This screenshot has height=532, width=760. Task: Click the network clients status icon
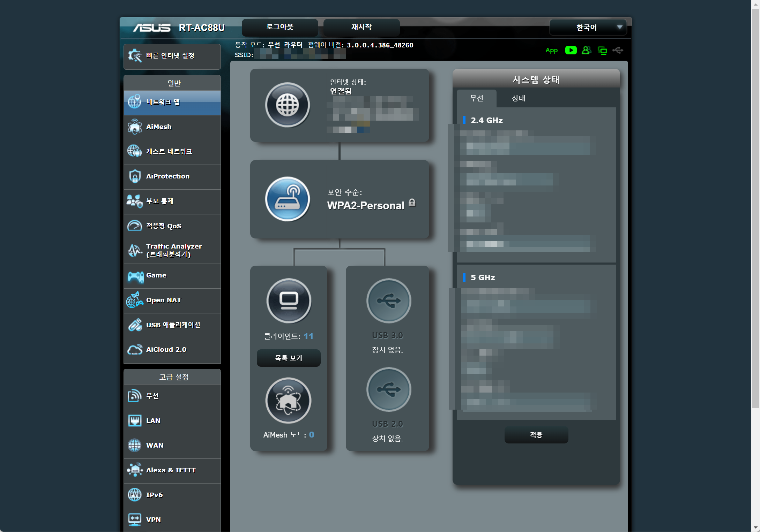[x=602, y=51]
